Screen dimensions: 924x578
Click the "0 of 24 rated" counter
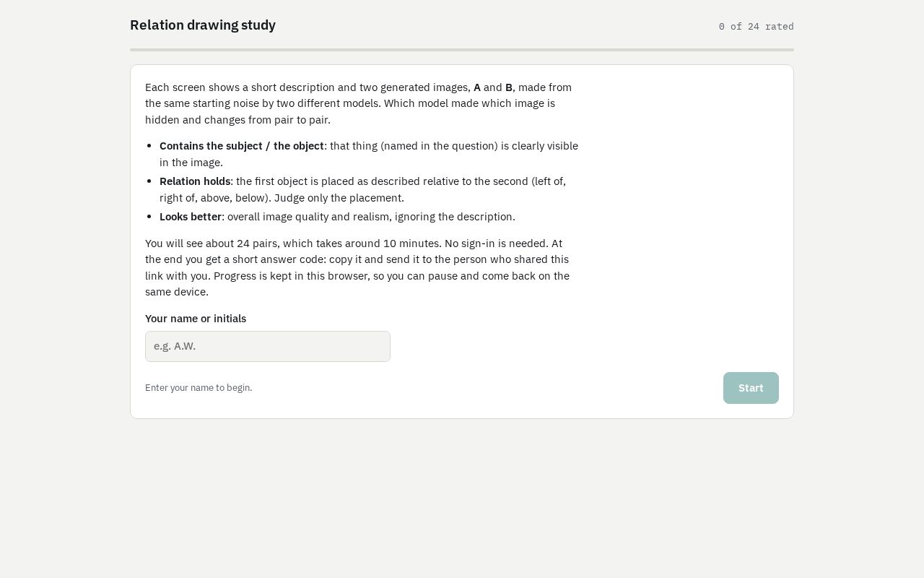(x=756, y=27)
